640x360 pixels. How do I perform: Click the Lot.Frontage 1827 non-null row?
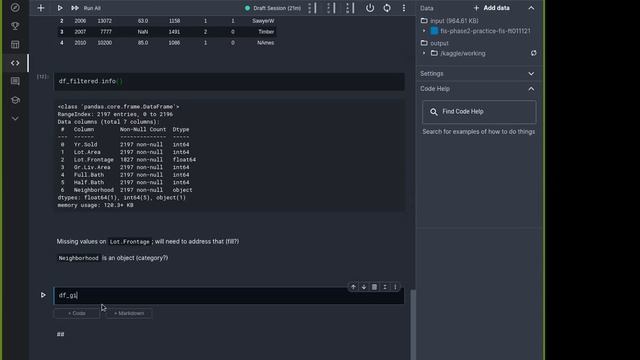point(128,160)
